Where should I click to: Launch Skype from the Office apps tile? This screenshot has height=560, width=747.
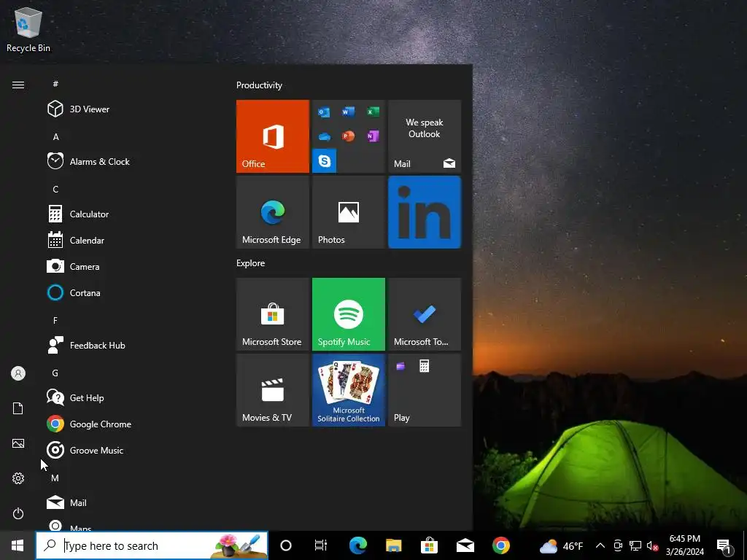[325, 161]
